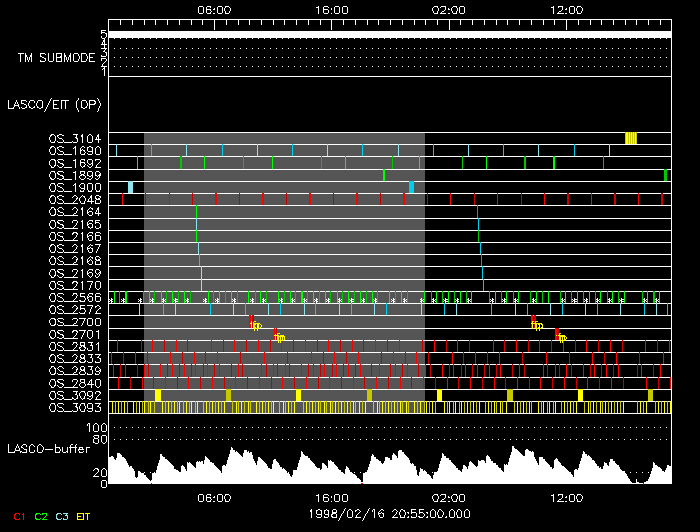Click the red C1 legend entry
The image size is (700, 532).
19,516
